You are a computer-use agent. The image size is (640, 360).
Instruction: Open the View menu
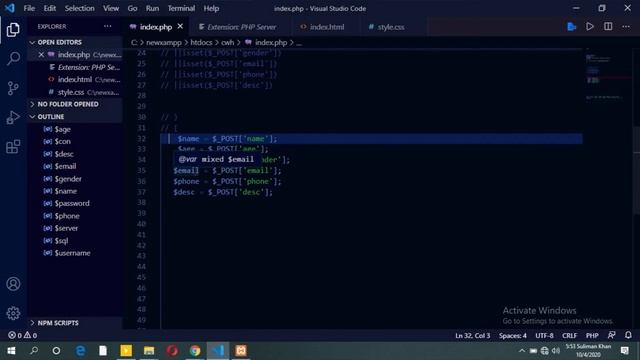[x=111, y=8]
